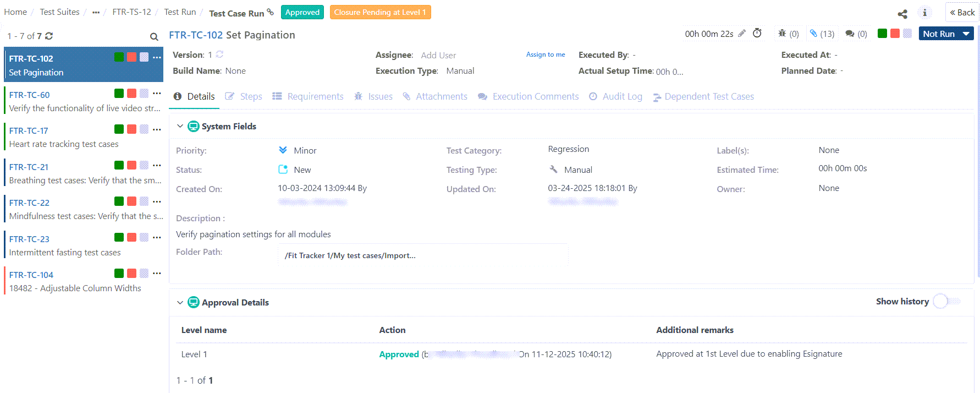
Task: Click the Assign to me link
Action: click(x=545, y=54)
